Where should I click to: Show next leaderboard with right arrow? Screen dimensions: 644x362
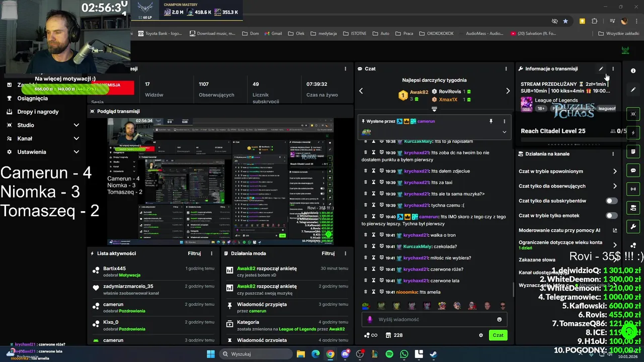508,91
